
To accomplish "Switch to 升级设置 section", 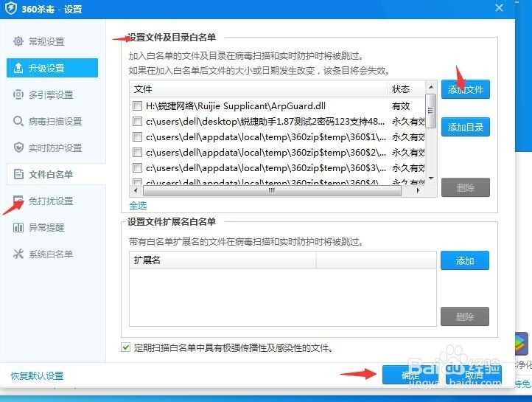I will pos(52,68).
